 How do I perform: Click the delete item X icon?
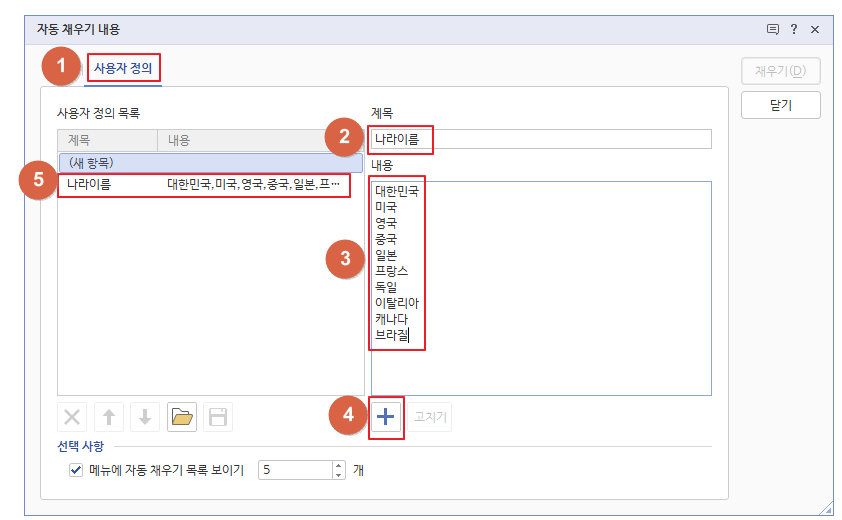tap(72, 417)
